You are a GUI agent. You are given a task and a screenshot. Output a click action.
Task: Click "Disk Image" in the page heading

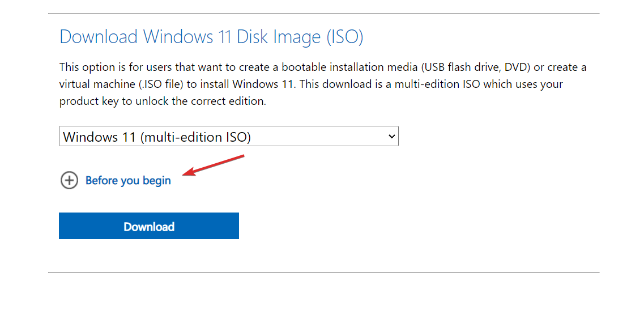[274, 37]
